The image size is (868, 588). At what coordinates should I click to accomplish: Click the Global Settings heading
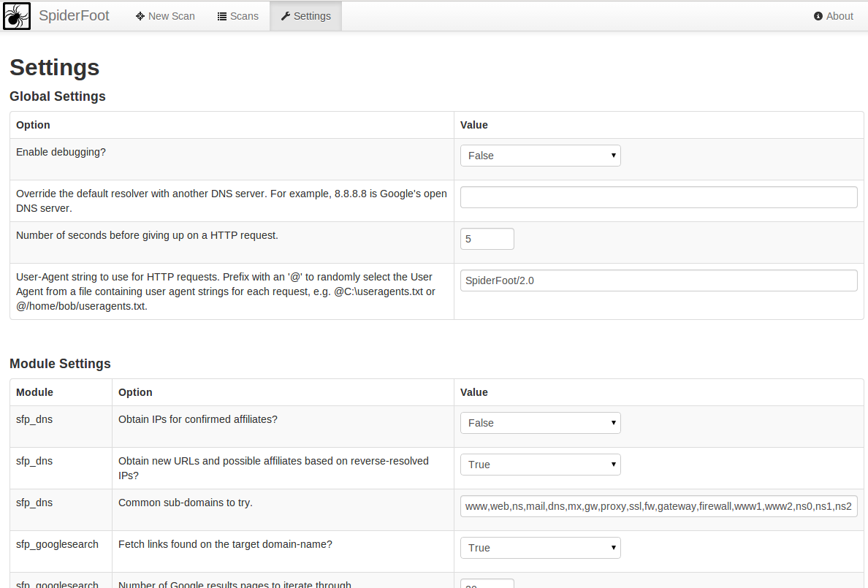[58, 96]
